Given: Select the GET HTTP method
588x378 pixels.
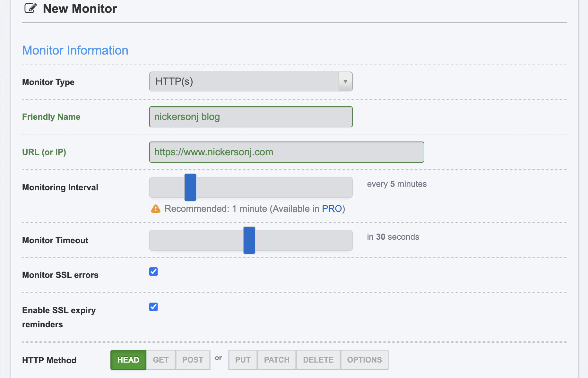Looking at the screenshot, I should 160,360.
